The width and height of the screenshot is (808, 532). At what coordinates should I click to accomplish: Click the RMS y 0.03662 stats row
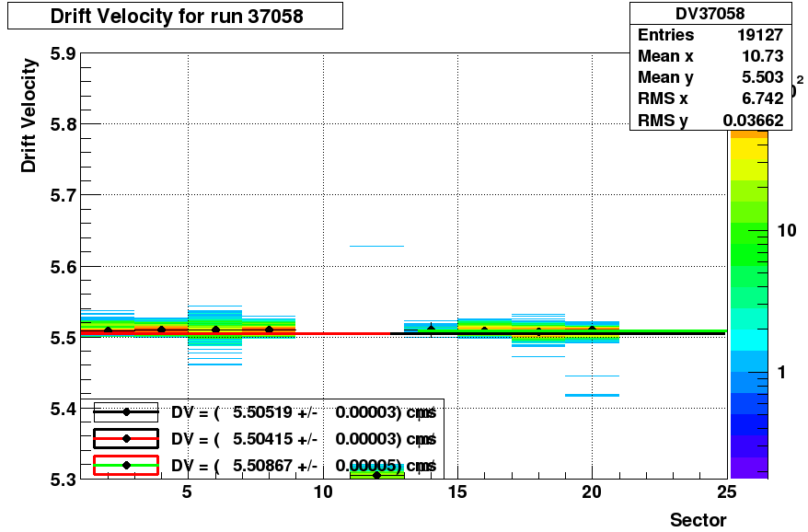tap(710, 120)
